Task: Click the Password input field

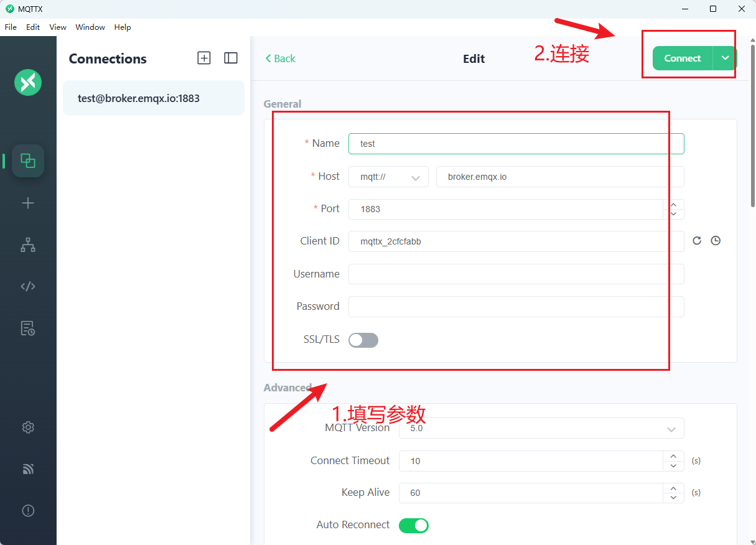Action: [x=516, y=307]
